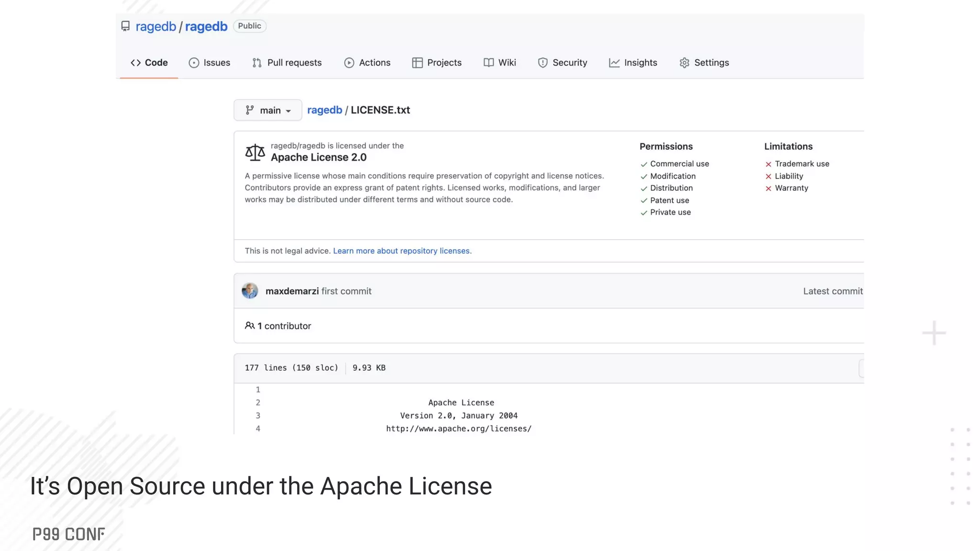The image size is (980, 551).
Task: Click the Security shield icon
Action: [x=543, y=63]
